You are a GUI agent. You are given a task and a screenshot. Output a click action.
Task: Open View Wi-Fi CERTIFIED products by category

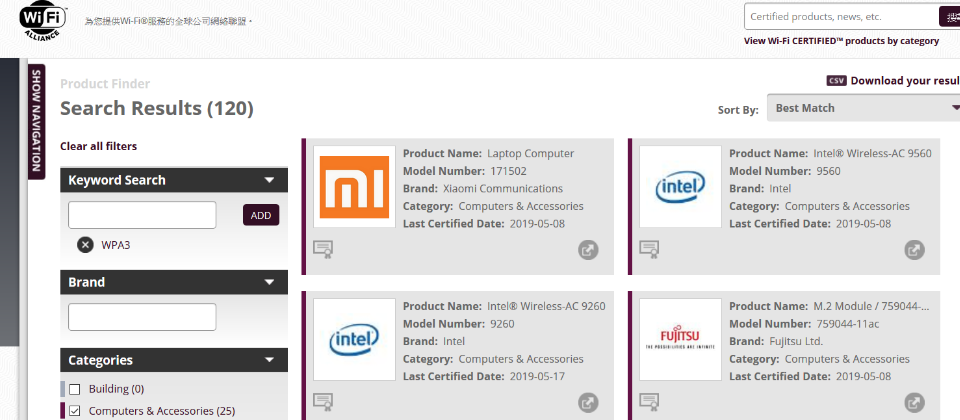pos(841,41)
